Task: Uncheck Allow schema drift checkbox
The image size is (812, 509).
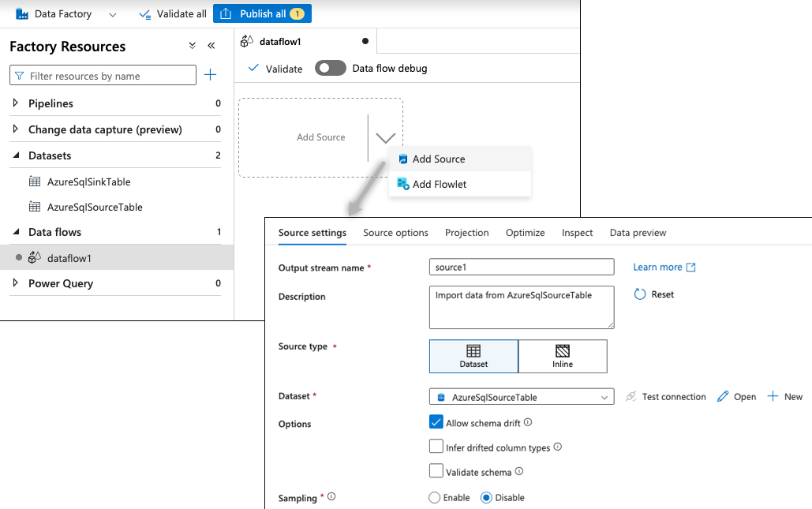Action: click(x=436, y=422)
